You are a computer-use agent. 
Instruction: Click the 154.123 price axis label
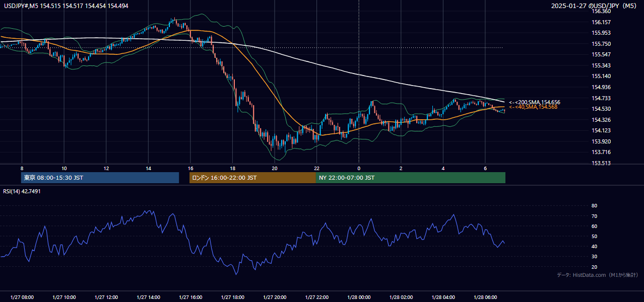(x=602, y=130)
